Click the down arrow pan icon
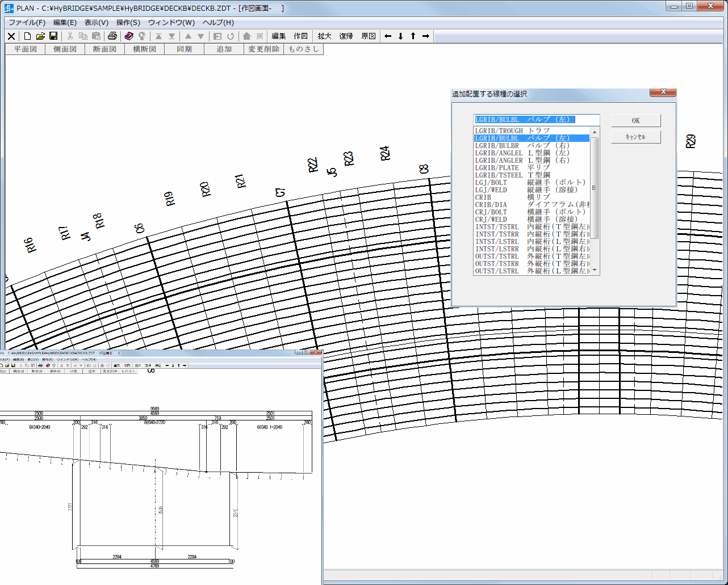 click(x=400, y=36)
